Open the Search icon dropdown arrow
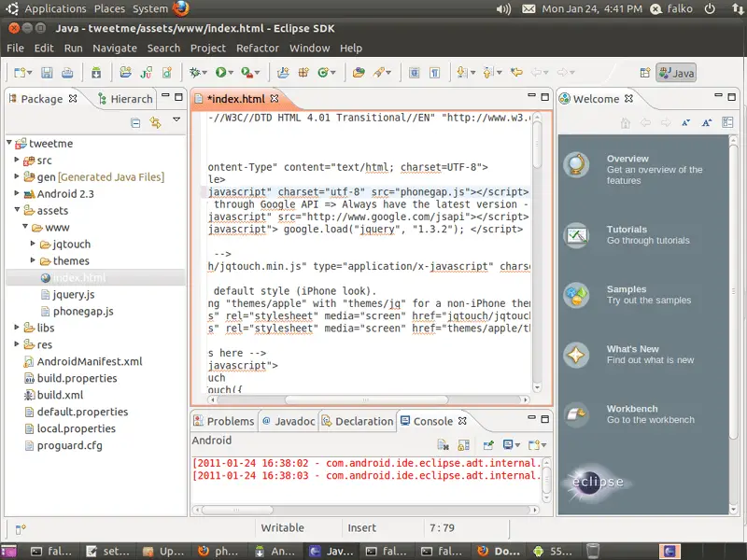The height and width of the screenshot is (560, 747). click(x=388, y=73)
